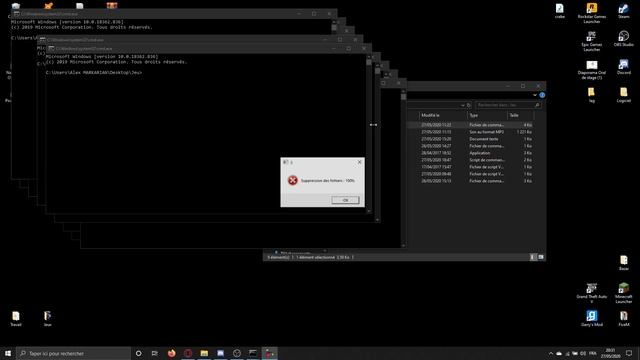This screenshot has width=640, height=360.
Task: Switch Explorer to details view
Action: tap(533, 257)
